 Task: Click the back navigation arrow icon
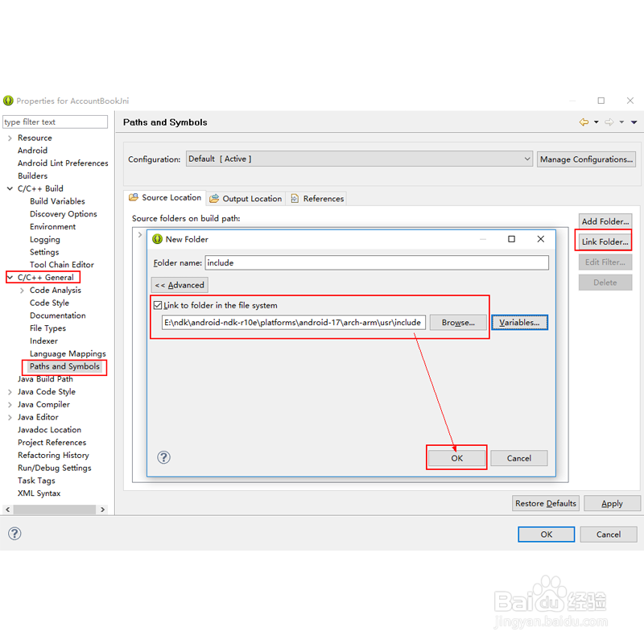584,122
